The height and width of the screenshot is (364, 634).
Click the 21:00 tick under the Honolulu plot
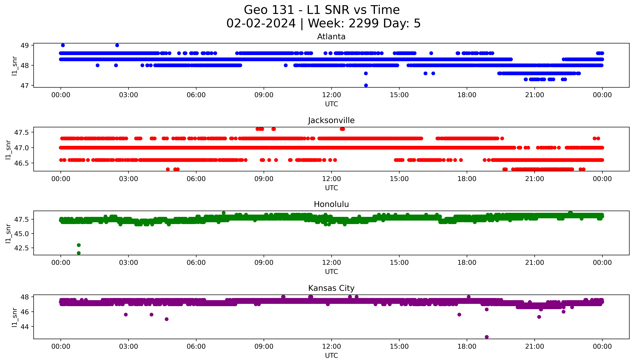pyautogui.click(x=535, y=262)
